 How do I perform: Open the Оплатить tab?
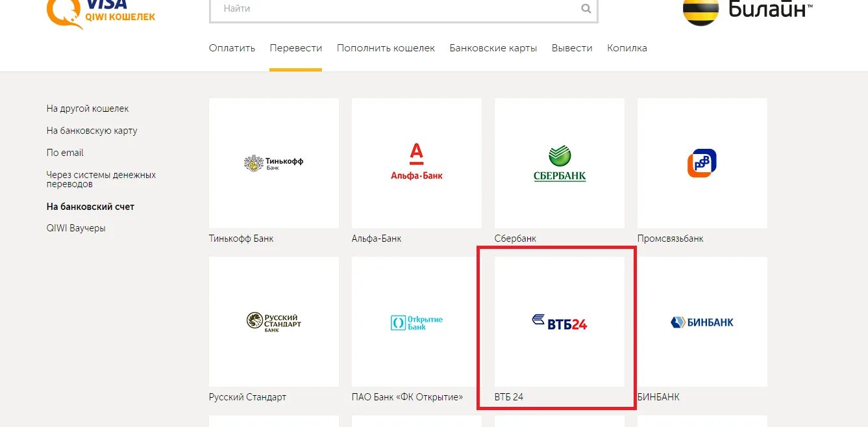[x=232, y=48]
